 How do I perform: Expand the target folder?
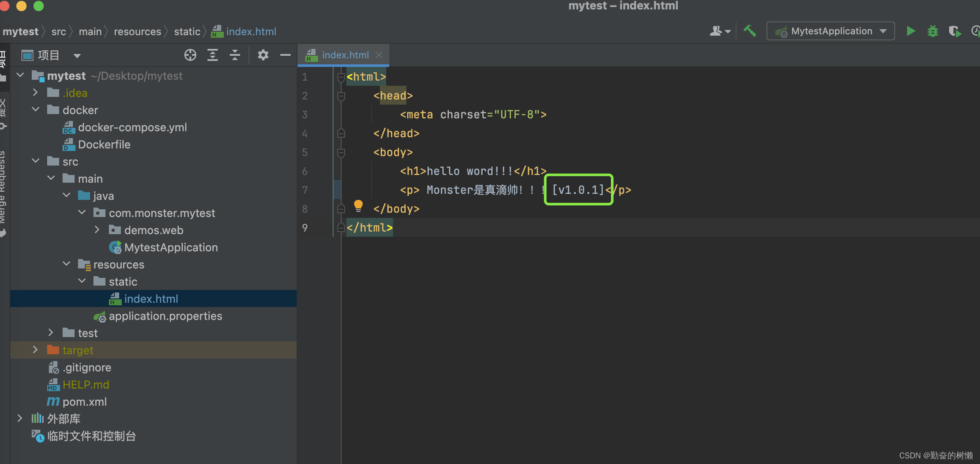(x=36, y=350)
